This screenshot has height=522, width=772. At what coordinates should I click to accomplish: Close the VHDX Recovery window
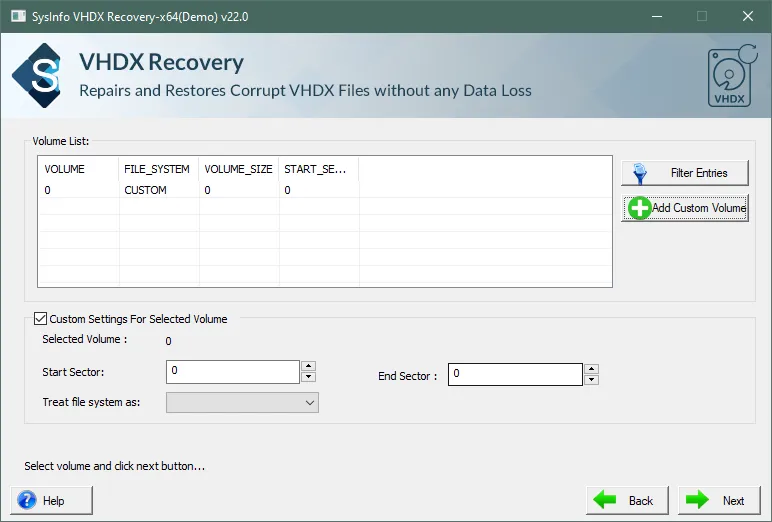point(747,16)
